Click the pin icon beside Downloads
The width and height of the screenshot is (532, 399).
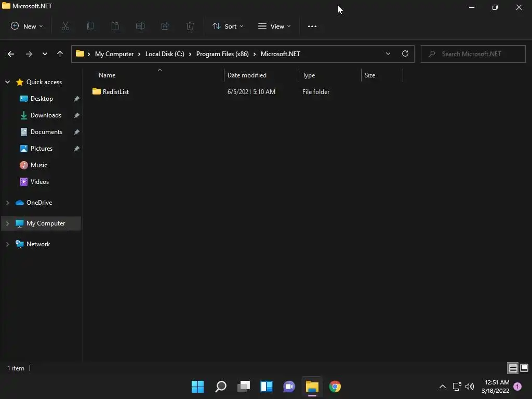pos(77,115)
